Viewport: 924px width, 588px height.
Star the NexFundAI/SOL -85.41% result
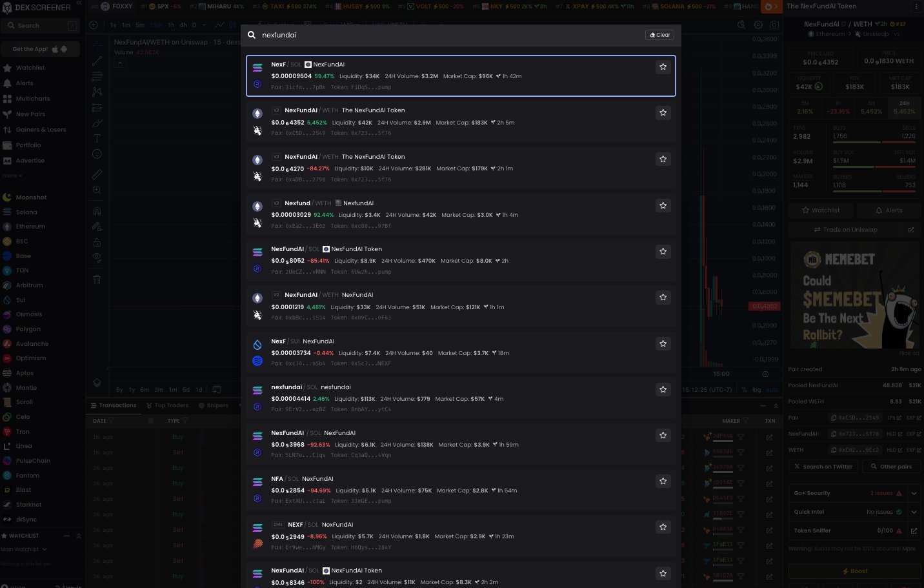pos(663,251)
